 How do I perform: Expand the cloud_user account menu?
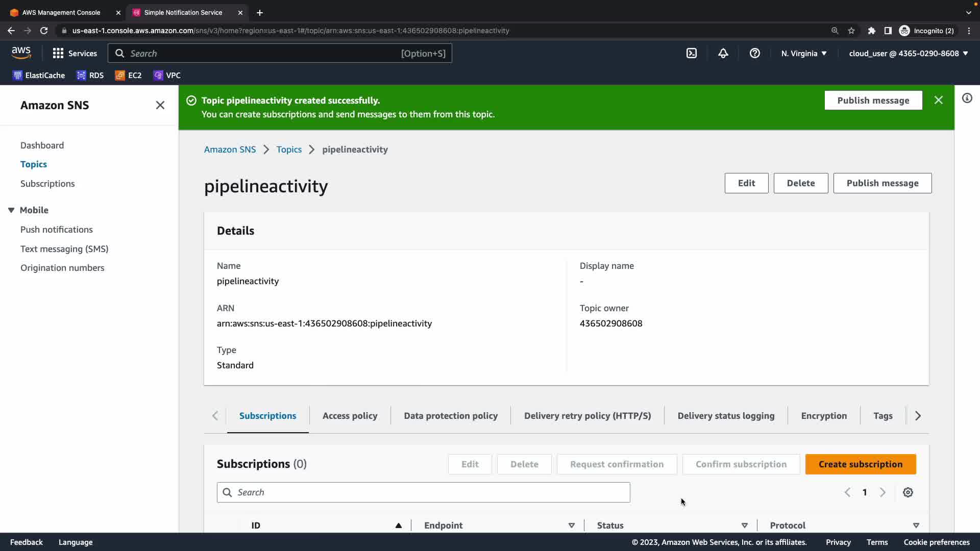point(909,53)
